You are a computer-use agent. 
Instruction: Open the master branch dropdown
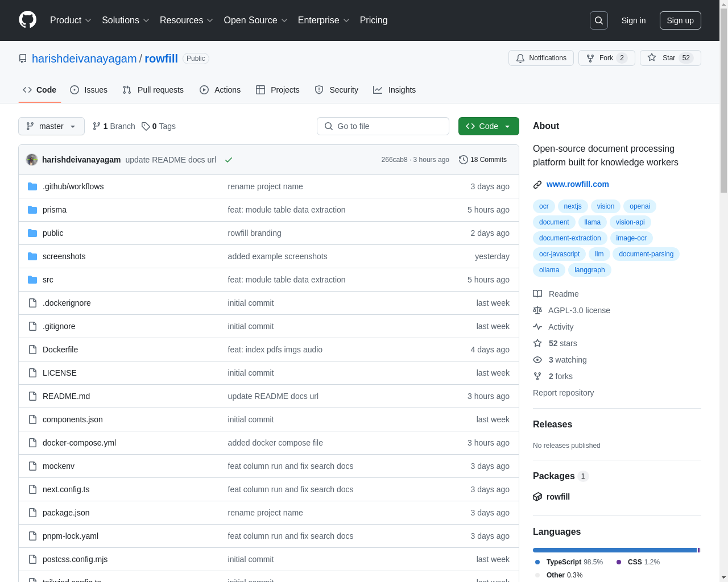tap(51, 126)
